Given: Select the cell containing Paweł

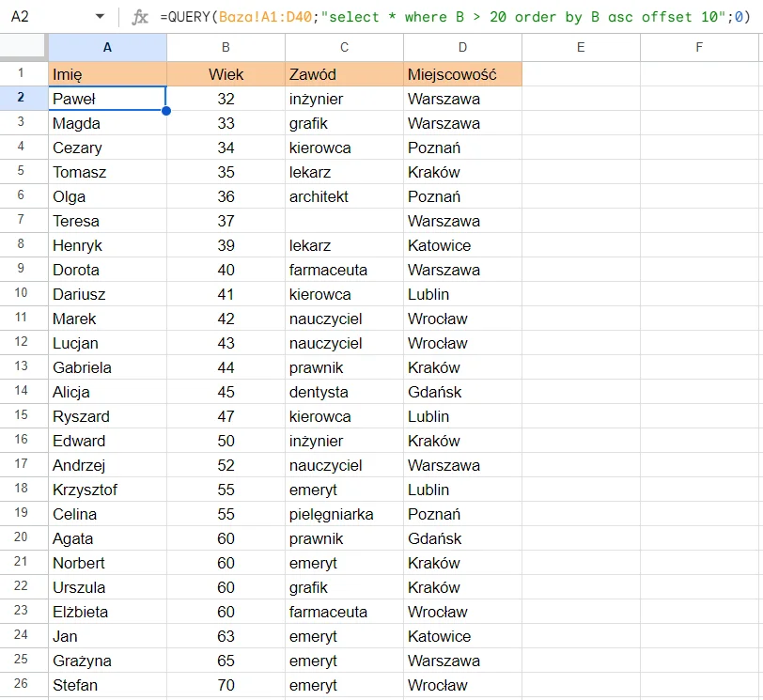Looking at the screenshot, I should (x=107, y=99).
